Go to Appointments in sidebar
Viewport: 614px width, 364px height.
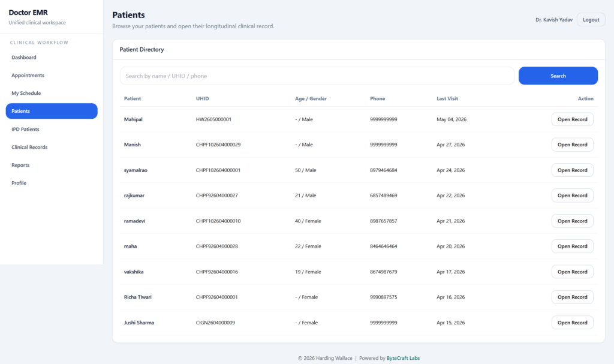52,75
